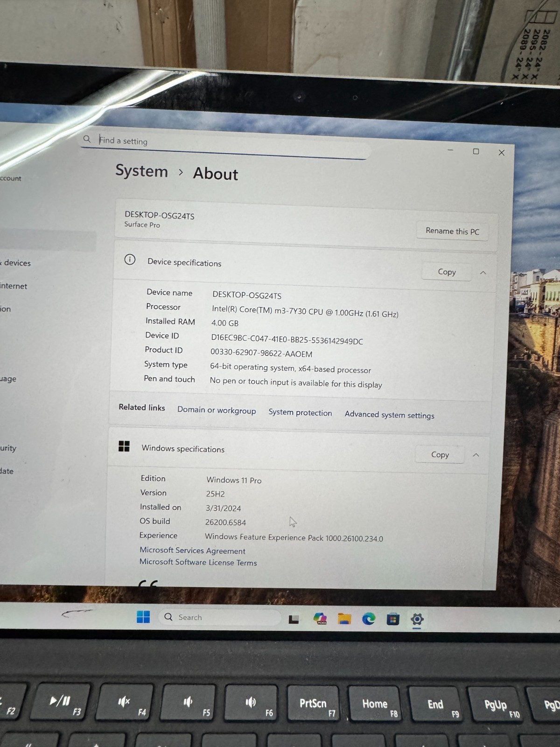Open File Explorer from the taskbar
The image size is (560, 747).
tap(344, 619)
